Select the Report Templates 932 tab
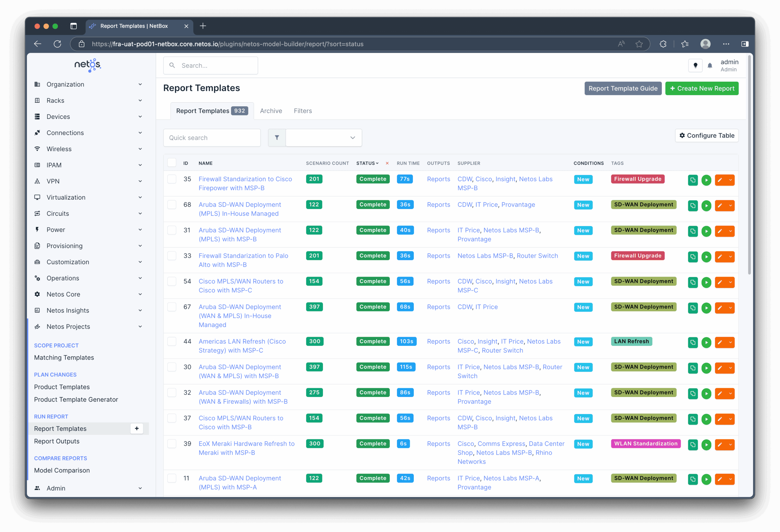780x532 pixels. [x=212, y=111]
